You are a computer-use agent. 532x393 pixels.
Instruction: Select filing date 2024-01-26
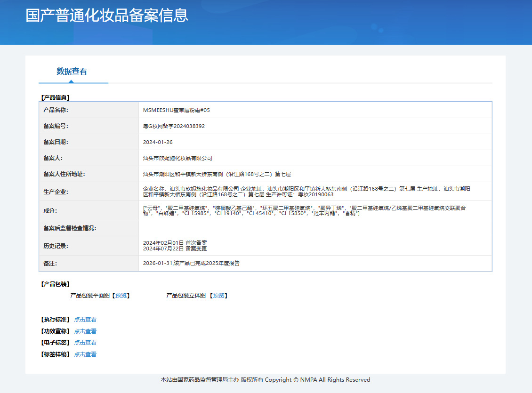click(158, 142)
